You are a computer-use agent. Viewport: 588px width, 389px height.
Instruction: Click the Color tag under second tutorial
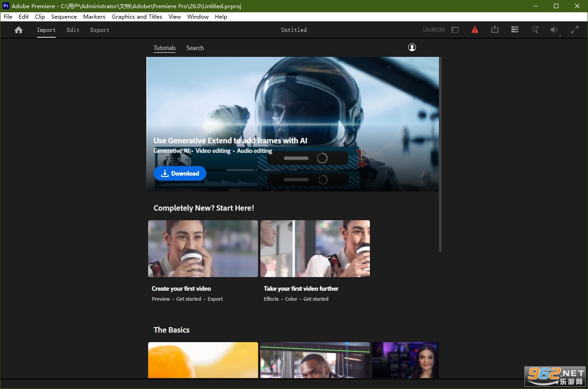(x=291, y=299)
